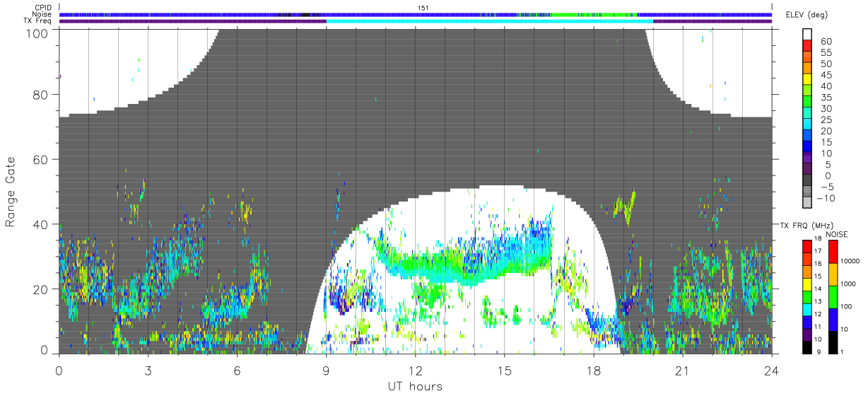The image size is (868, 401).
Task: Click the Range Gate tick label "40"
Action: pyautogui.click(x=42, y=224)
